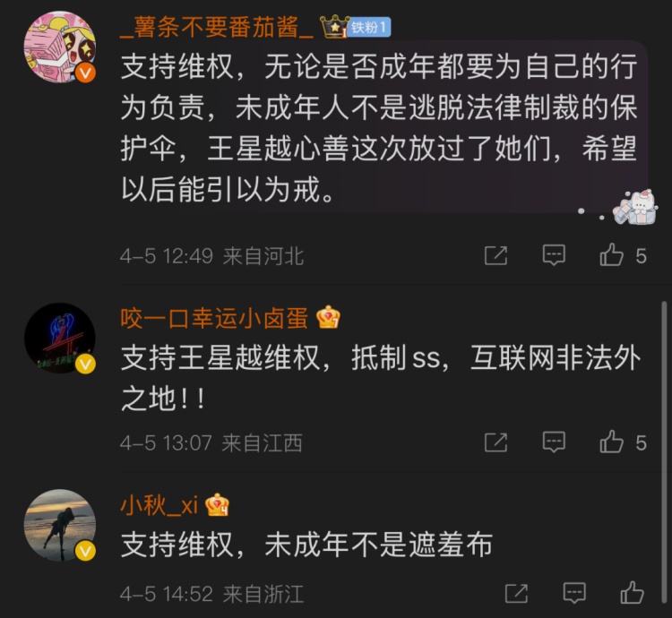Image resolution: width=672 pixels, height=618 pixels.
Task: Share the comment posted from 河北
Action: click(495, 255)
